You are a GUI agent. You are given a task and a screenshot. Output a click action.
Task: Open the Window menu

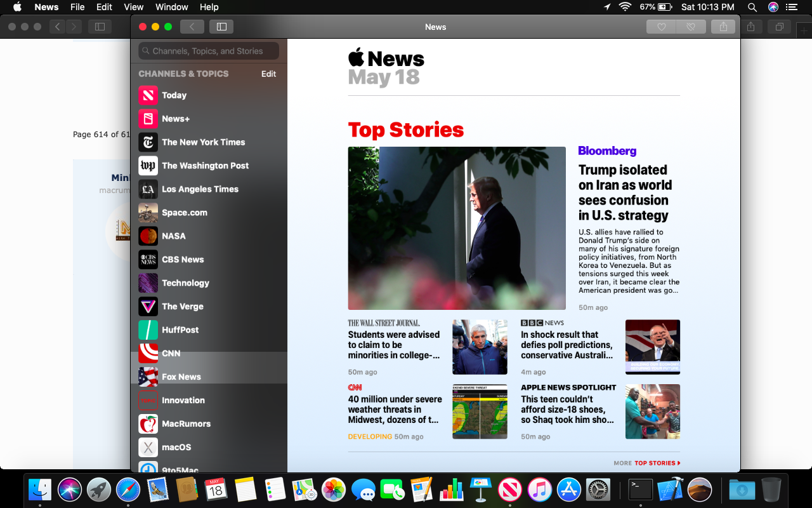pyautogui.click(x=171, y=7)
